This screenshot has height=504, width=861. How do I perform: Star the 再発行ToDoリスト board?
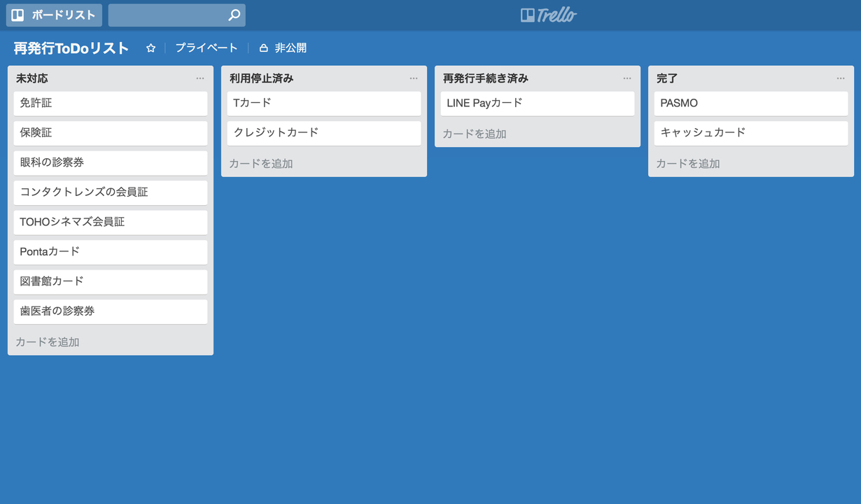point(150,48)
